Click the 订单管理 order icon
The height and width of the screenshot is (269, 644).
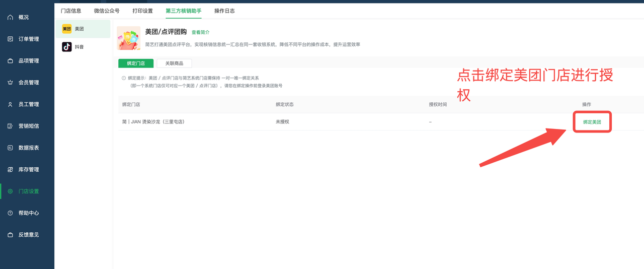10,39
